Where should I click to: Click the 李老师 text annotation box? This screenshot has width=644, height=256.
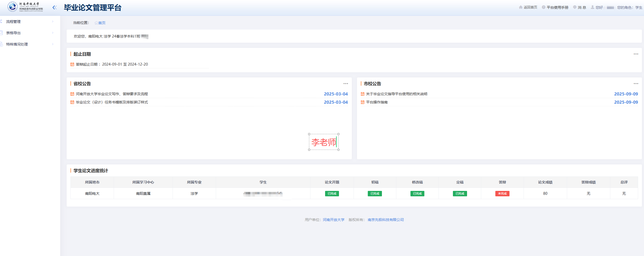click(324, 142)
